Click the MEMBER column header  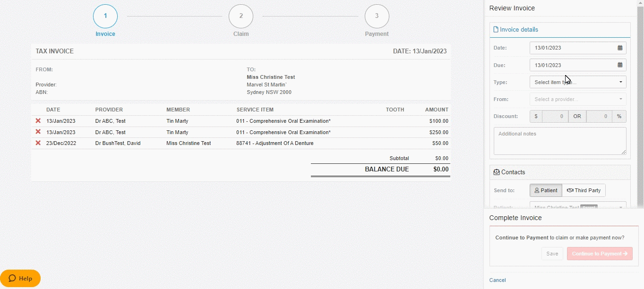[178, 110]
